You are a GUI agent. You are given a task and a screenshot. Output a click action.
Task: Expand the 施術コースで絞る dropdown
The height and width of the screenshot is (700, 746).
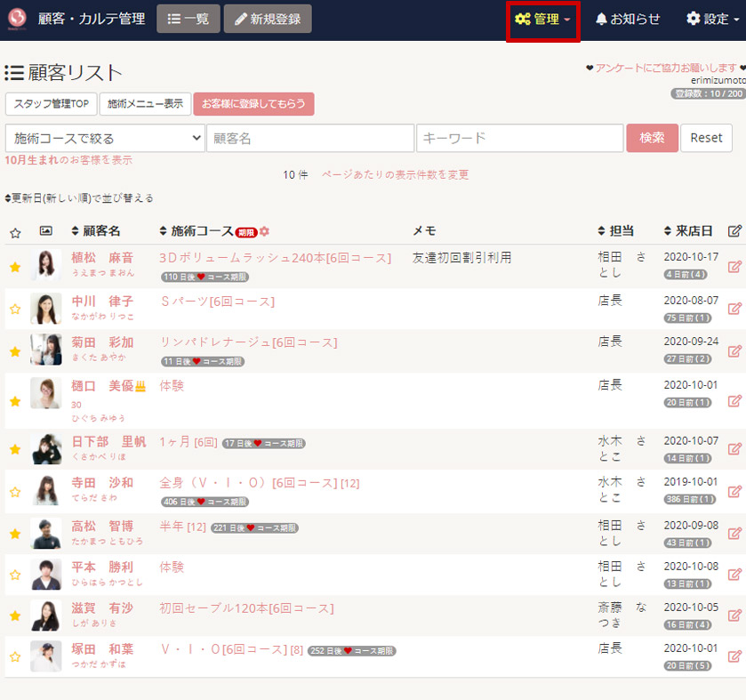105,138
